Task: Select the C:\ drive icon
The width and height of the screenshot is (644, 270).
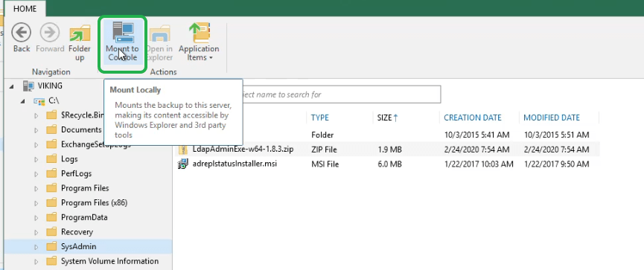Action: click(x=39, y=101)
